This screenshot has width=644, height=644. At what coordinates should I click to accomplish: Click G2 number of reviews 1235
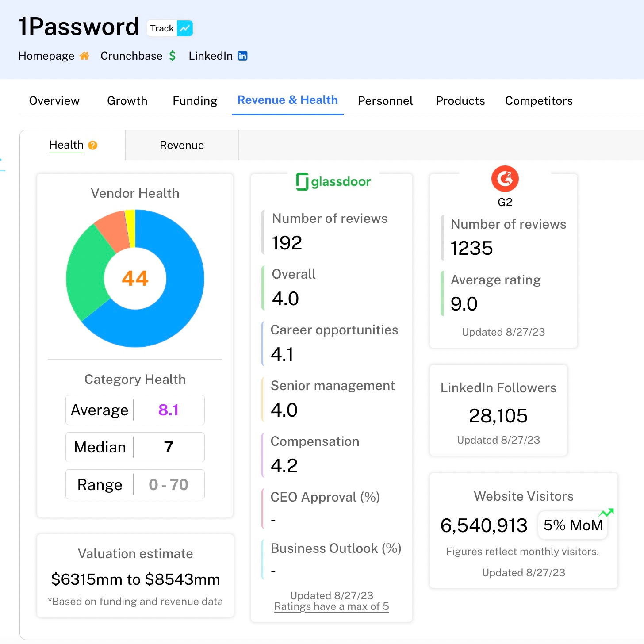[x=471, y=248]
